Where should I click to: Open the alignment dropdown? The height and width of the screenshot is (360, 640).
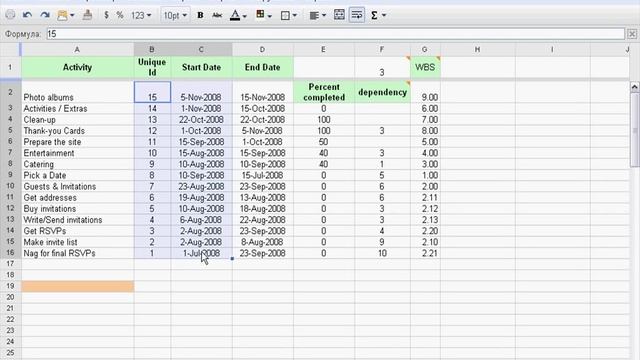(318, 15)
